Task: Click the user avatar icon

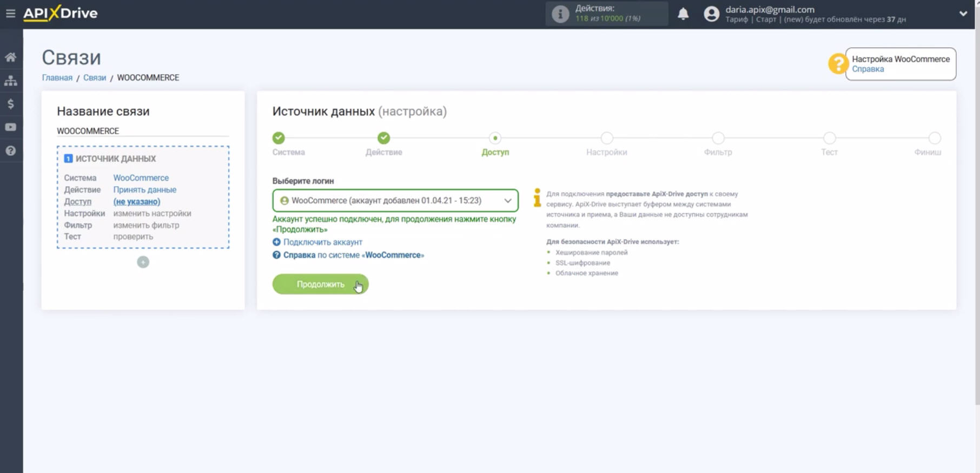Action: (x=712, y=14)
